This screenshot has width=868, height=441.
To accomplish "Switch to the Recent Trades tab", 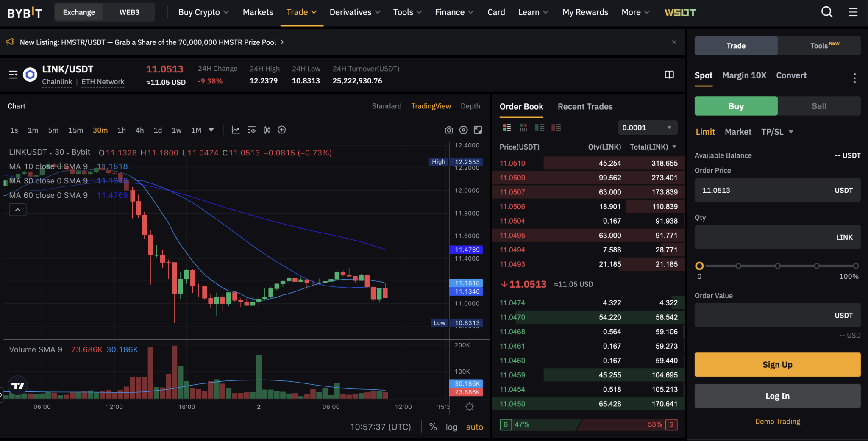I will [585, 107].
